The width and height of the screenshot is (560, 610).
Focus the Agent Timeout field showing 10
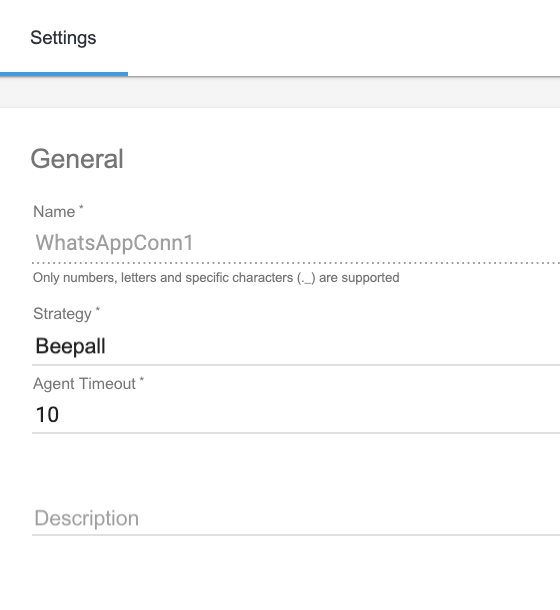(x=296, y=414)
